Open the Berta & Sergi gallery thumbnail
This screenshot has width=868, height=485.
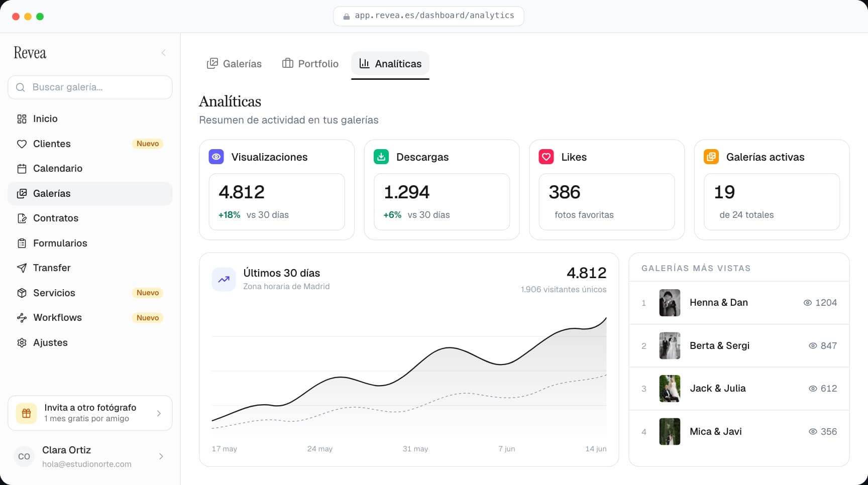click(x=670, y=345)
